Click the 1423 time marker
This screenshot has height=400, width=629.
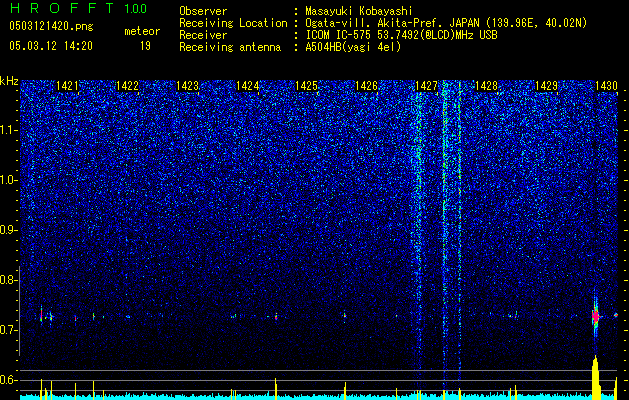point(187,86)
